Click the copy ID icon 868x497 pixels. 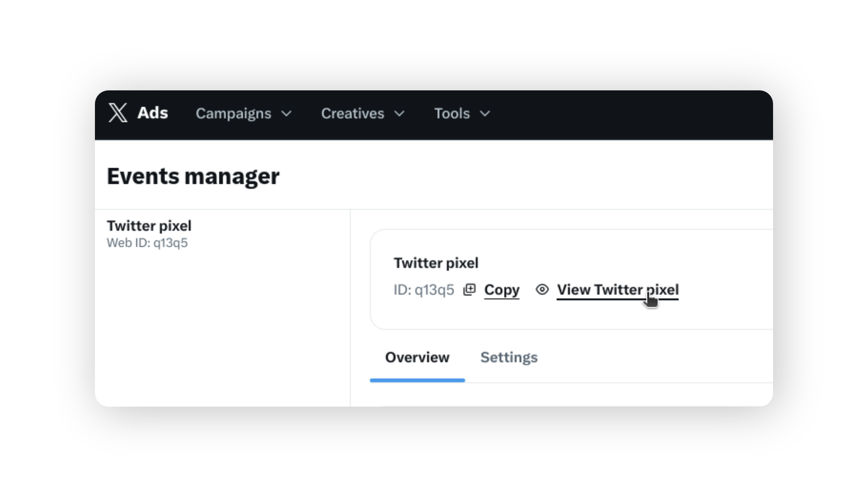[x=470, y=289]
